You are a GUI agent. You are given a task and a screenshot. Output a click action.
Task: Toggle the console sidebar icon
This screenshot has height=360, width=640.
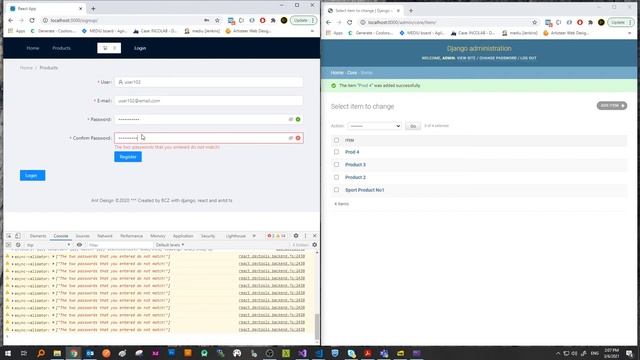click(9, 245)
